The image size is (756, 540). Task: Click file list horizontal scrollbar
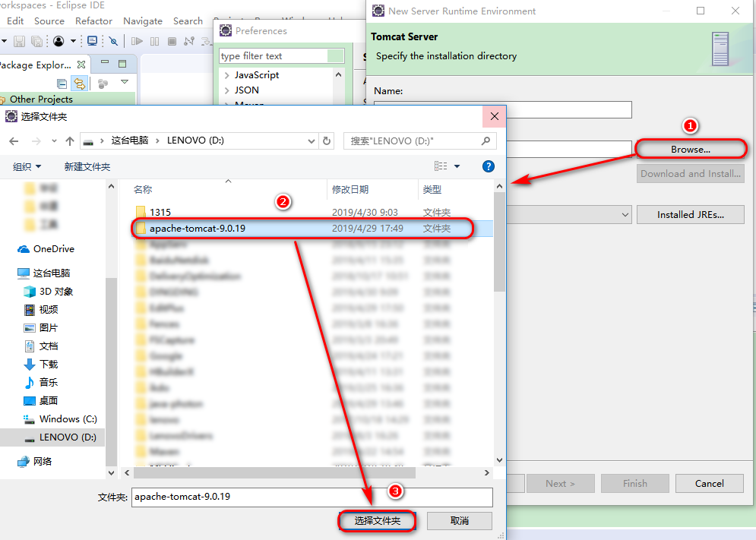[274, 473]
